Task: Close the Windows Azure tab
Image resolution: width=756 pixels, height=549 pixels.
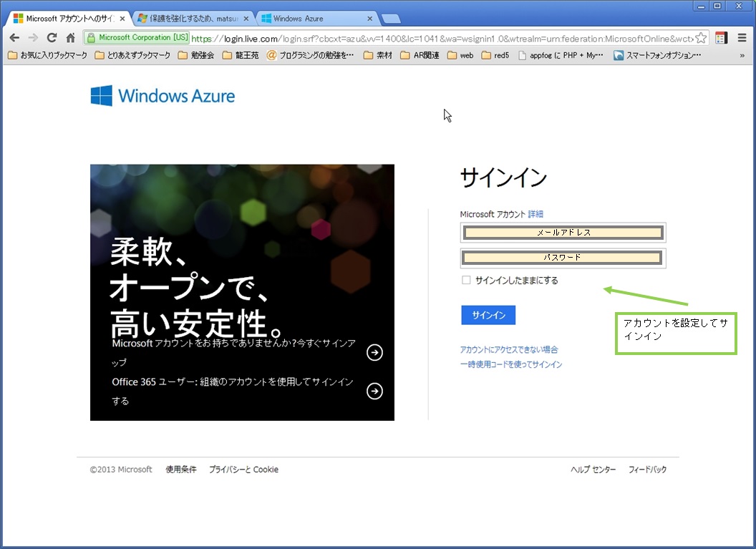Action: point(370,19)
